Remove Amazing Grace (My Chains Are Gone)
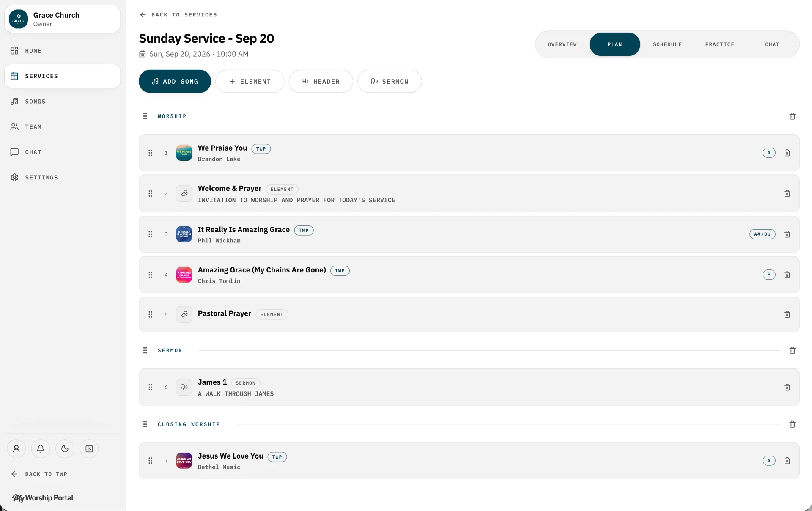 (x=787, y=275)
